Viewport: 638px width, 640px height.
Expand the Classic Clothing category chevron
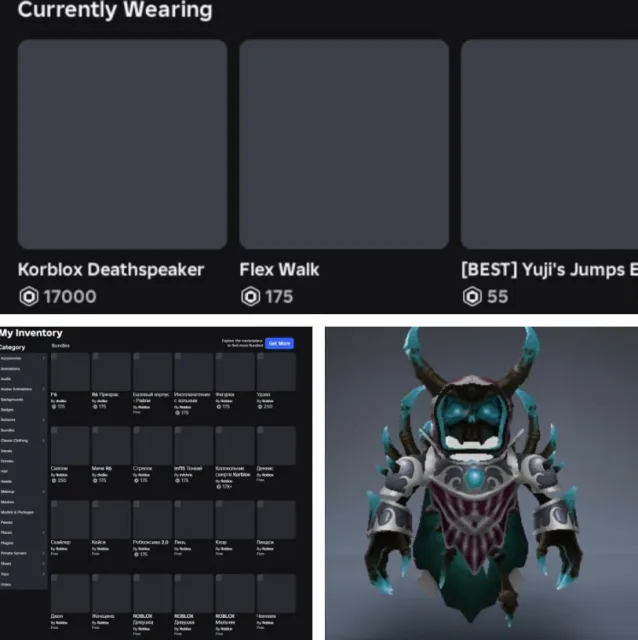pos(44,440)
